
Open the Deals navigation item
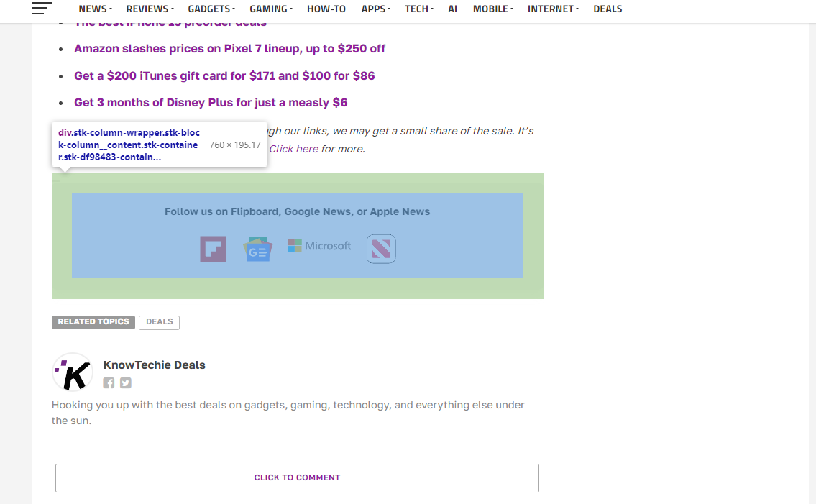click(x=608, y=9)
